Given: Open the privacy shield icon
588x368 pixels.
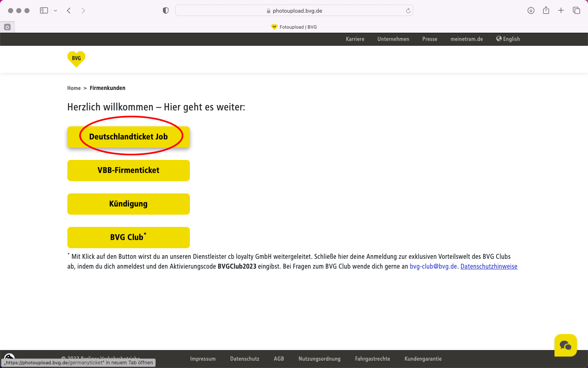Looking at the screenshot, I should point(165,11).
